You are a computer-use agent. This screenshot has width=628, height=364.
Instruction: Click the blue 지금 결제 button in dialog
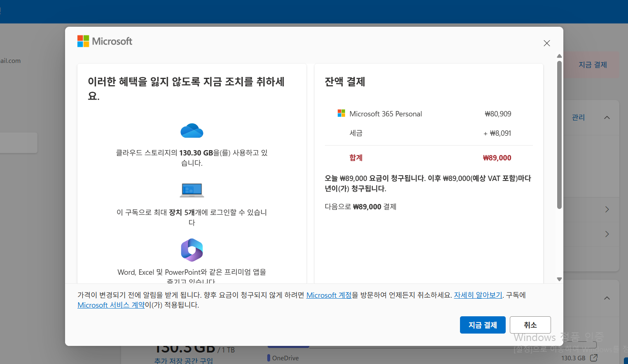tap(483, 325)
